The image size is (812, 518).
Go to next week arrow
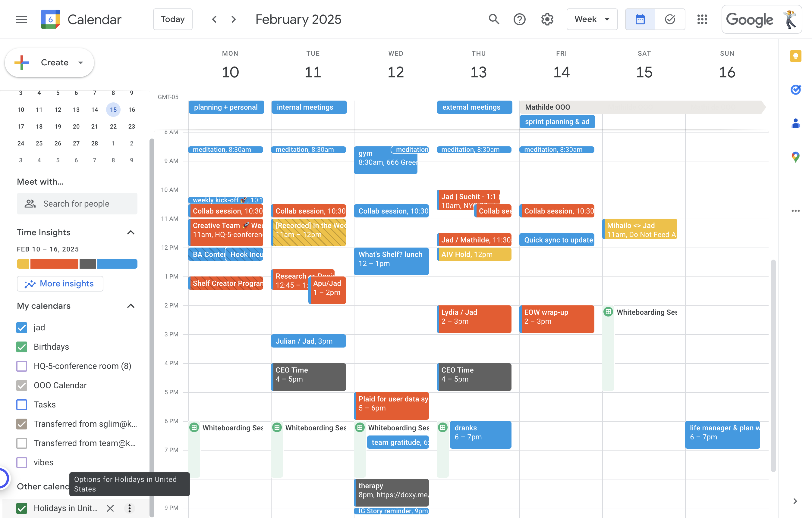point(233,19)
